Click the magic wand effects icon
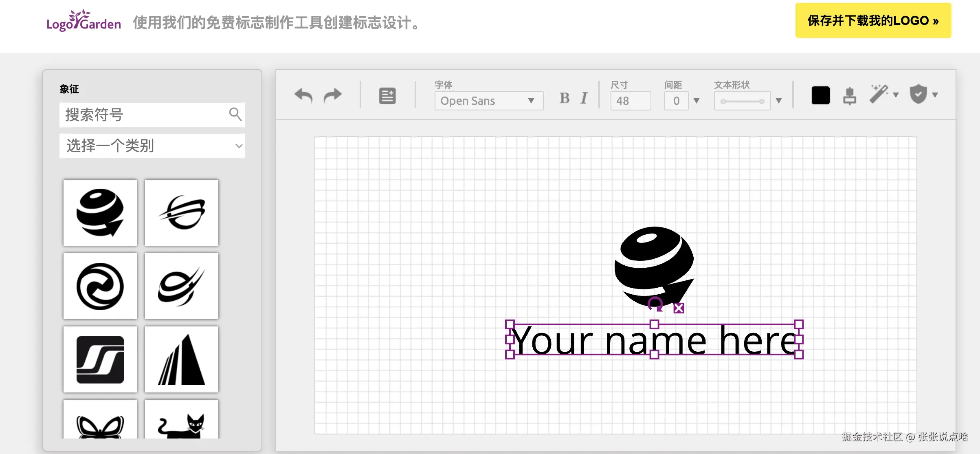The height and width of the screenshot is (454, 980). coord(879,95)
